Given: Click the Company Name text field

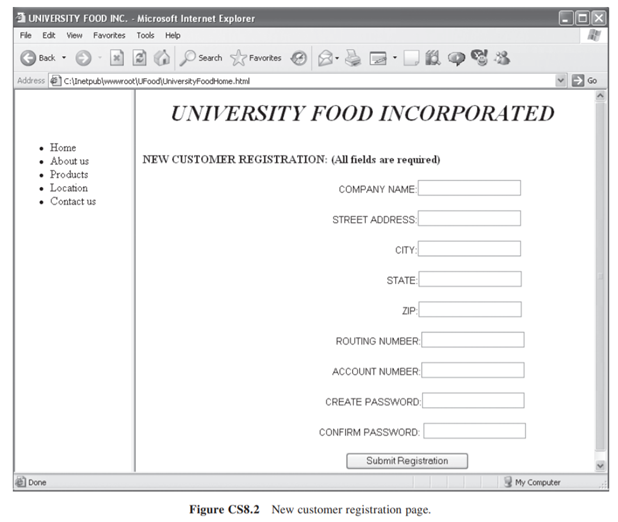Looking at the screenshot, I should pos(469,188).
